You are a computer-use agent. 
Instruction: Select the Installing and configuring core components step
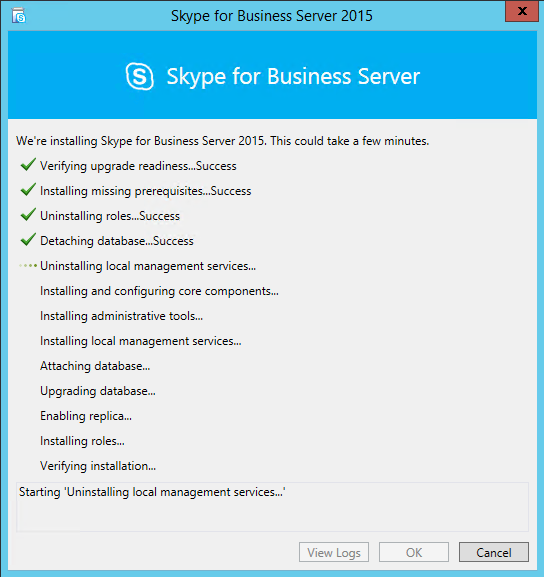(x=159, y=291)
